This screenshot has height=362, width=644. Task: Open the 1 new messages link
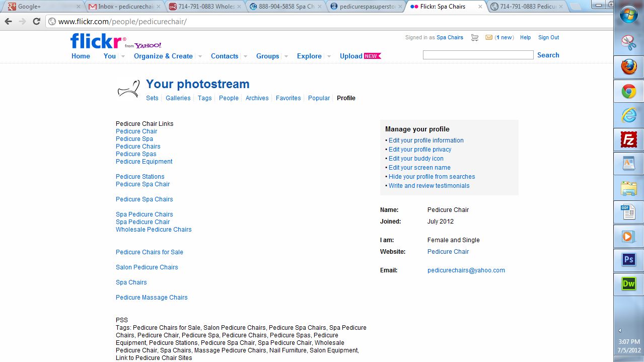tap(504, 37)
